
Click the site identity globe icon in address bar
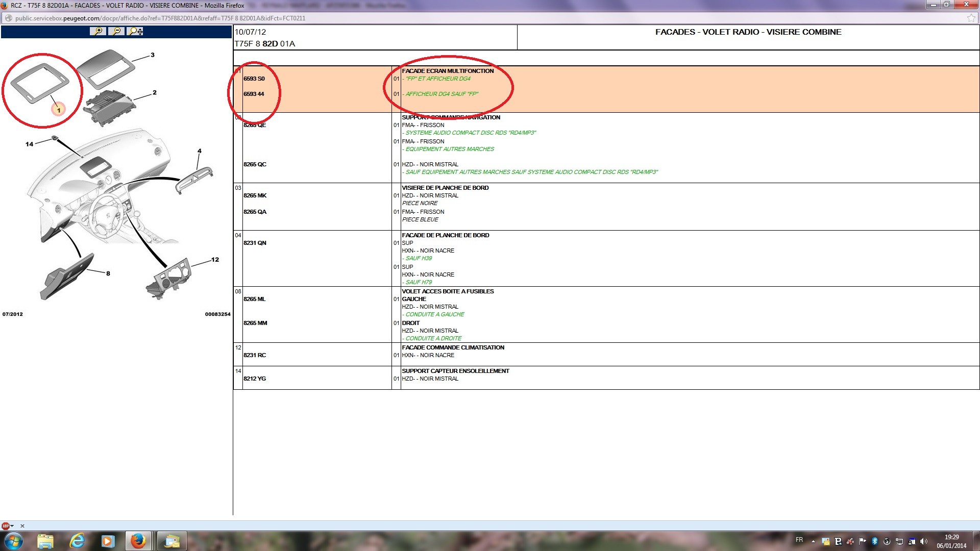[8, 18]
